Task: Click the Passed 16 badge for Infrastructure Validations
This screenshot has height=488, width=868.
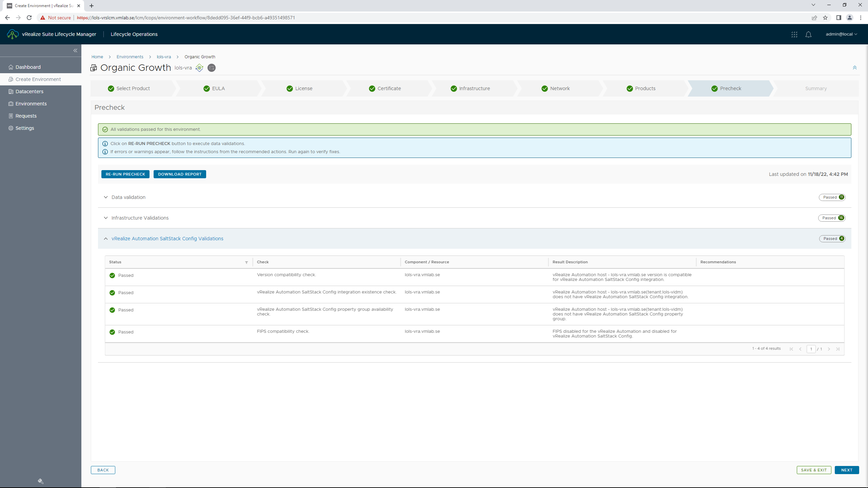Action: 832,218
